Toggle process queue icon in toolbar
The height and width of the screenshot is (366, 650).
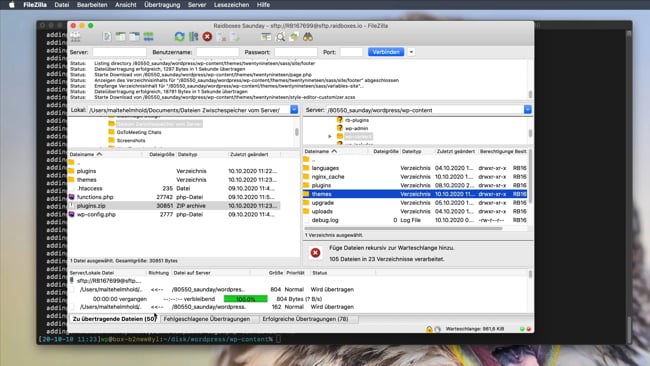tap(193, 37)
